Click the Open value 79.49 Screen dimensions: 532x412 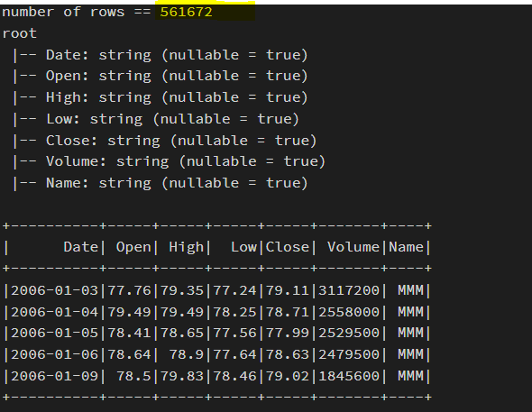(x=129, y=312)
